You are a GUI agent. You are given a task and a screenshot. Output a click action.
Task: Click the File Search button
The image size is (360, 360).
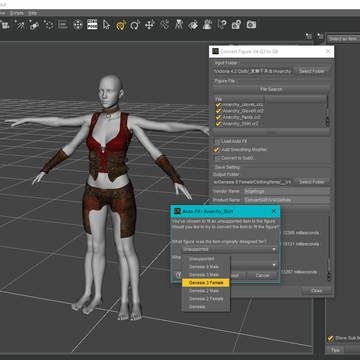tap(271, 89)
